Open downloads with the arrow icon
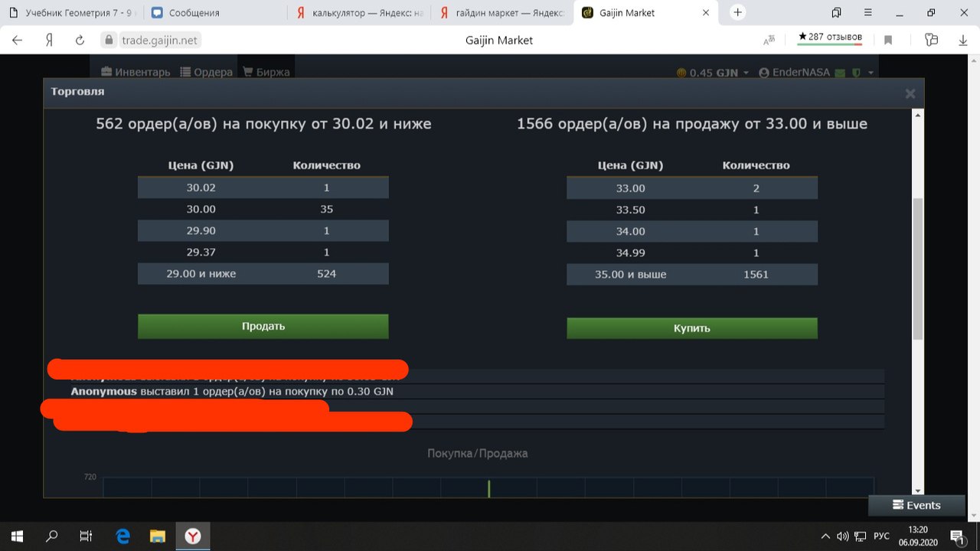The width and height of the screenshot is (980, 551). [963, 40]
